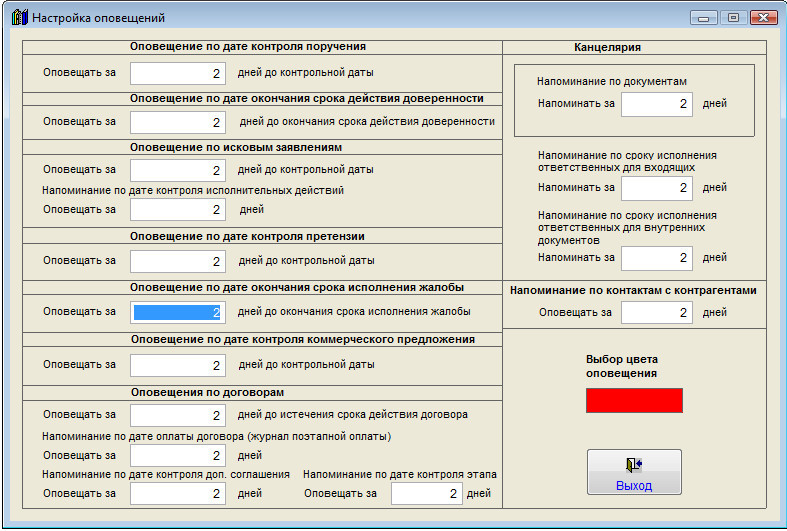Focus days field for дата оплаты договора
787x531 pixels.
point(178,456)
